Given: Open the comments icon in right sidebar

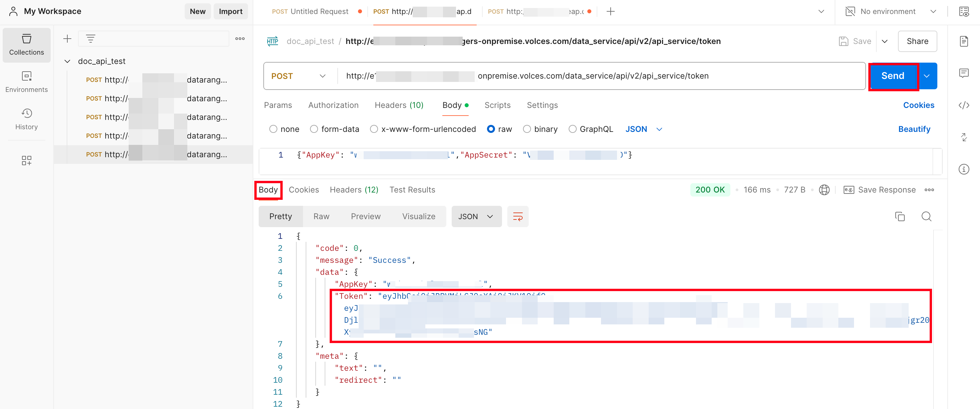Looking at the screenshot, I should click(x=963, y=73).
